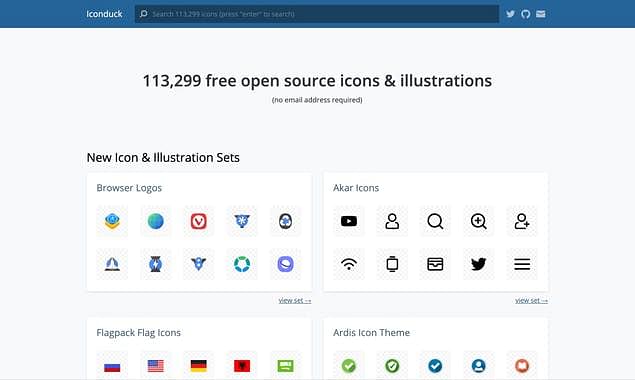Select the blue winged browser logo in Browser Logos bottom row
This screenshot has width=635, height=380.
(198, 264)
